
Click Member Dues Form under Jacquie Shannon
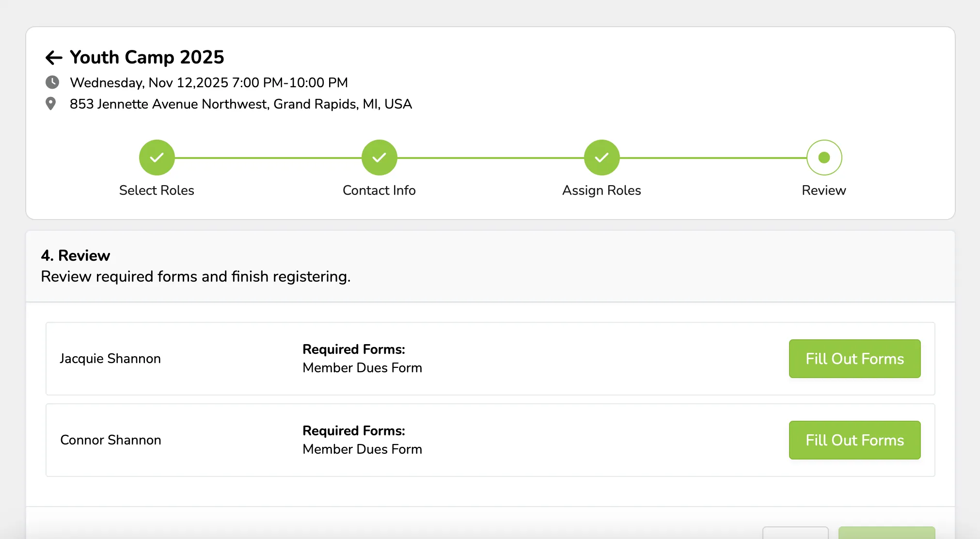(x=362, y=368)
